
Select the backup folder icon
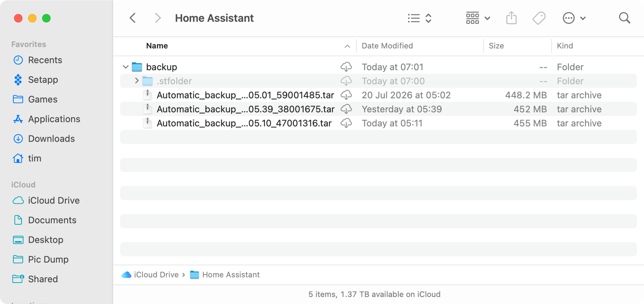pyautogui.click(x=137, y=67)
